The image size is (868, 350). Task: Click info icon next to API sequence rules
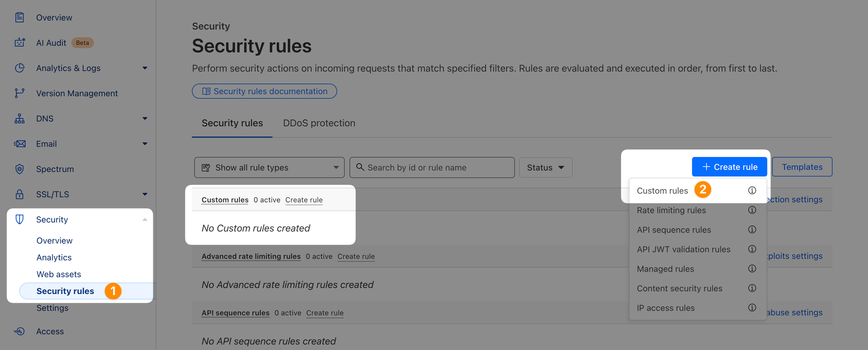pyautogui.click(x=752, y=229)
